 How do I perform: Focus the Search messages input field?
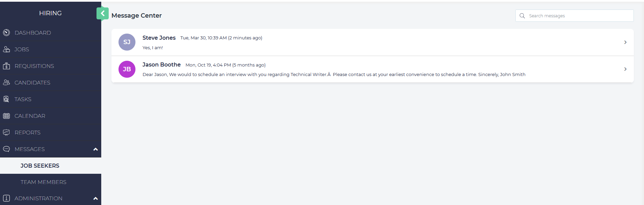coord(579,16)
